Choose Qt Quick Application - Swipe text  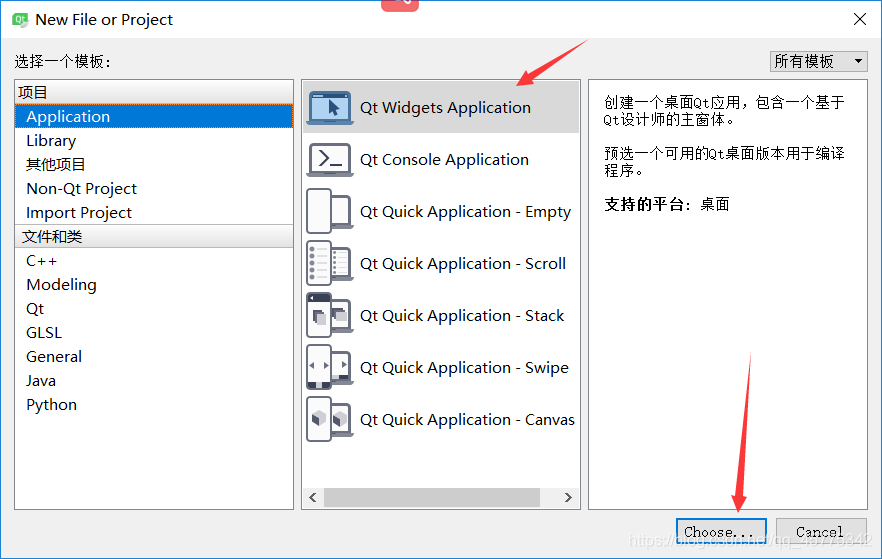[464, 368]
